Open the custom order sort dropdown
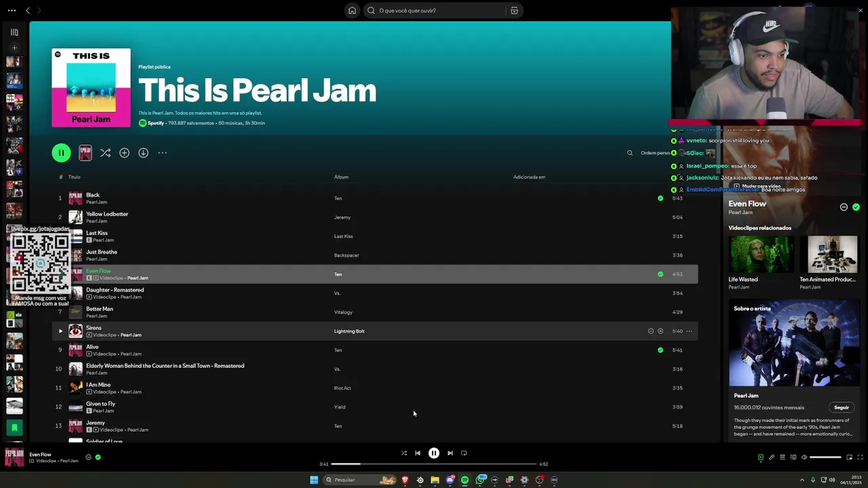The image size is (868, 488). tap(655, 152)
